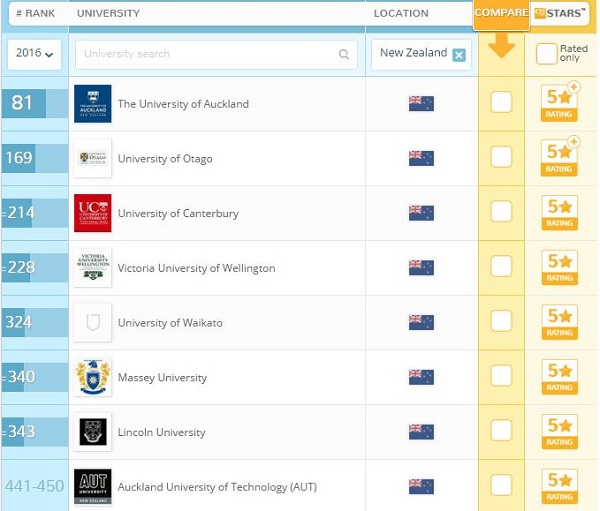Open the Massey University link
Image resolution: width=600 pixels, height=511 pixels.
[x=162, y=378]
